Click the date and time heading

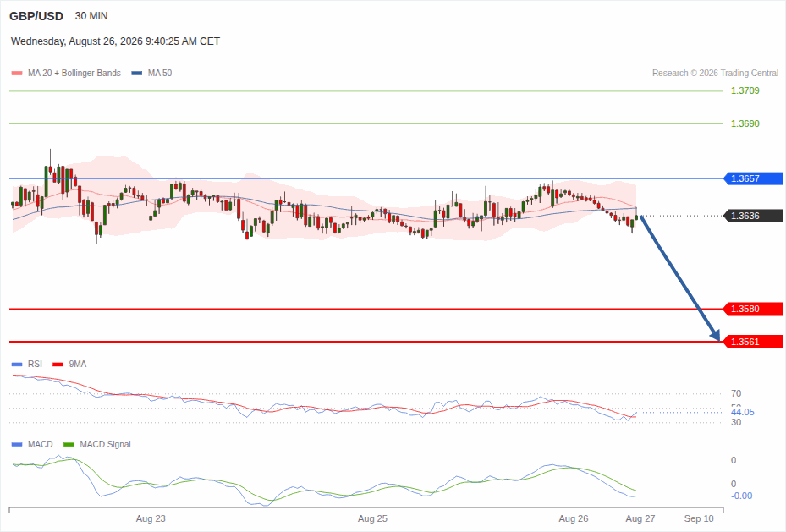[115, 41]
